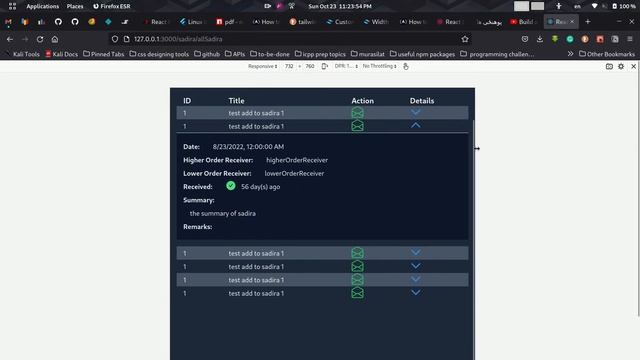640x360 pixels.
Task: Click the viewport width field 732
Action: [289, 66]
